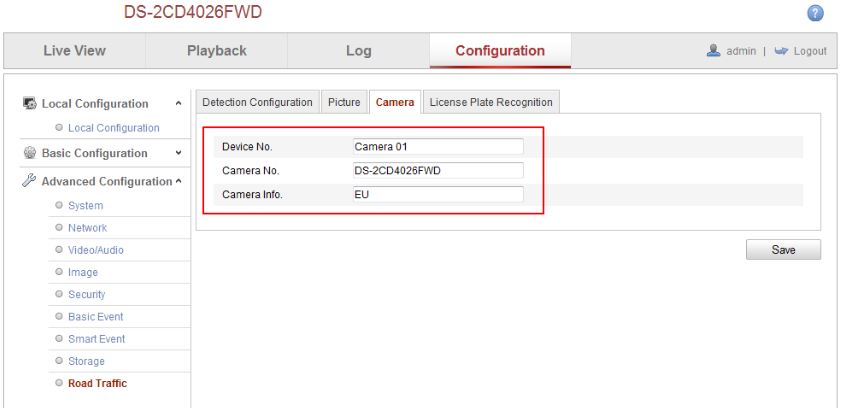Open the Network settings item
This screenshot has height=408, width=844.
point(87,228)
